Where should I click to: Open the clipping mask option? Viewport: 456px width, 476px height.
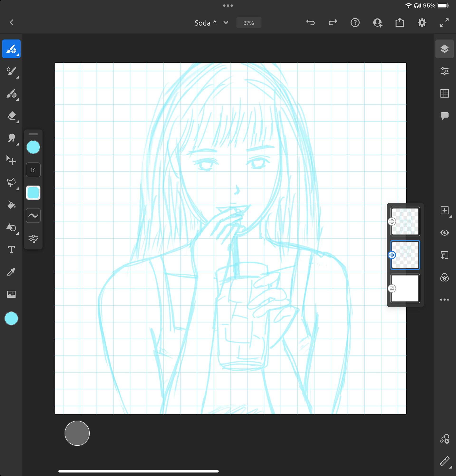pyautogui.click(x=444, y=255)
